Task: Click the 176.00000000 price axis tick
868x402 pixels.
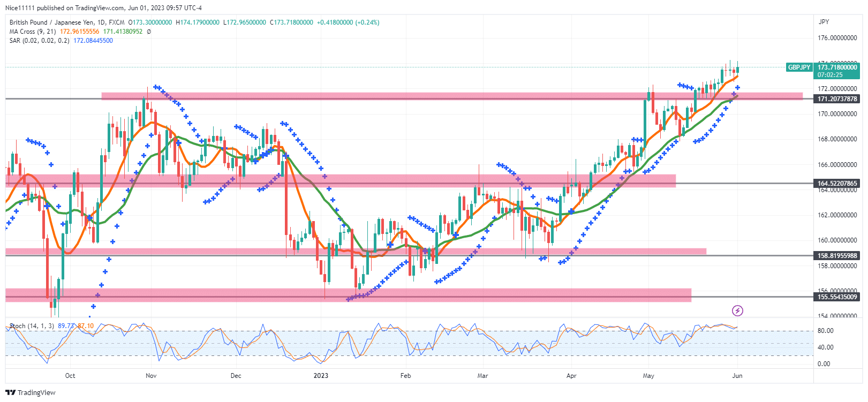Action: [x=837, y=38]
